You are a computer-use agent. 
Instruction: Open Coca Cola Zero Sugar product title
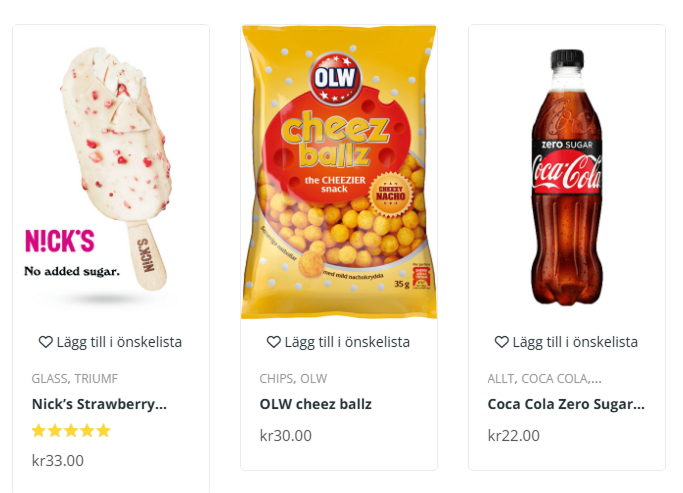coord(566,405)
